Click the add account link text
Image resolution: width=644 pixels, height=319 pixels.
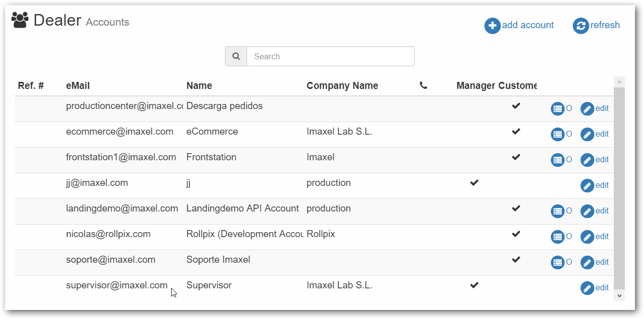tap(528, 25)
